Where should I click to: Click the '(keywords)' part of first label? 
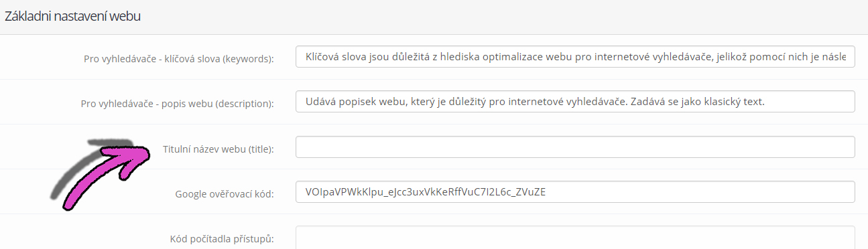(x=249, y=59)
